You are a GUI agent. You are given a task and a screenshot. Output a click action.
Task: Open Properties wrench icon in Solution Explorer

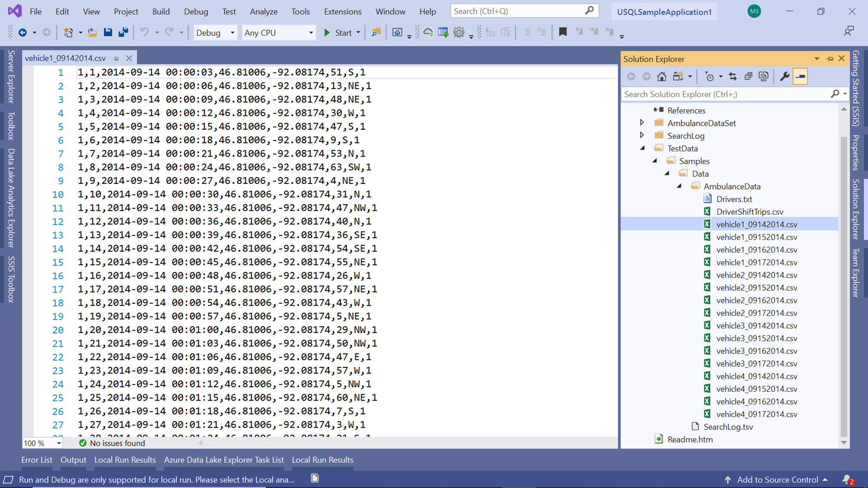point(784,77)
